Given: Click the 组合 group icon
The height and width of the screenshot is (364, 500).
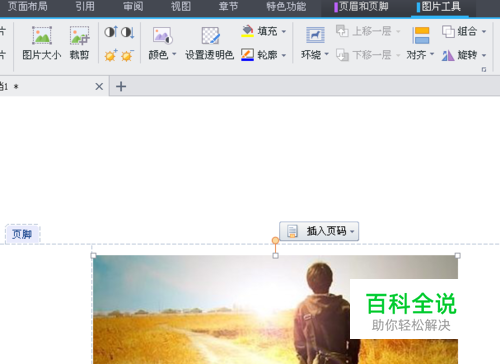Looking at the screenshot, I should [448, 32].
